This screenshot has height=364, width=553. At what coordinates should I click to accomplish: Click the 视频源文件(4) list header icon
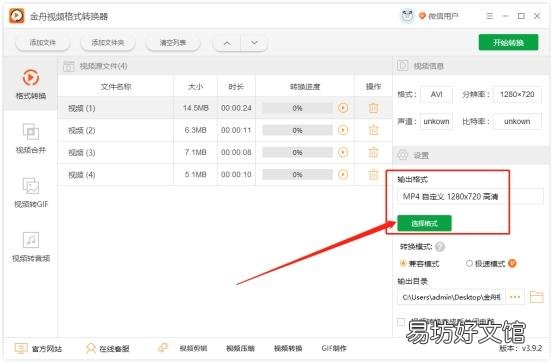tap(69, 66)
